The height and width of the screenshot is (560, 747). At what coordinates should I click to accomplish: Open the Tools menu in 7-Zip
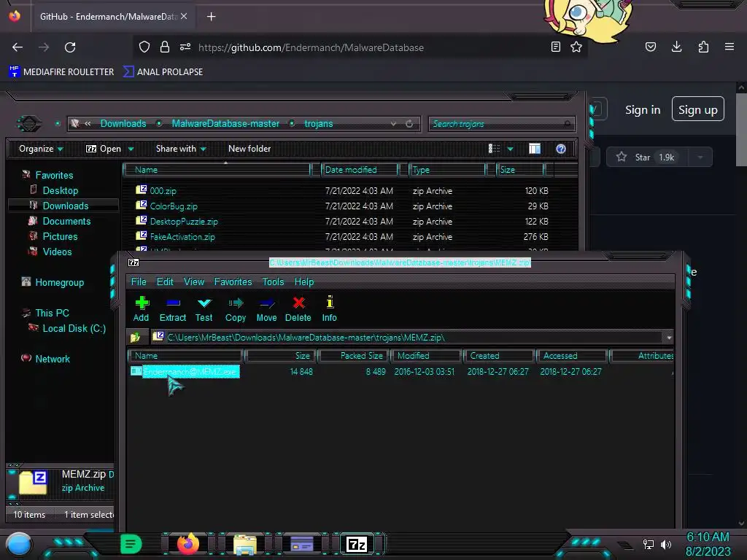coord(273,282)
